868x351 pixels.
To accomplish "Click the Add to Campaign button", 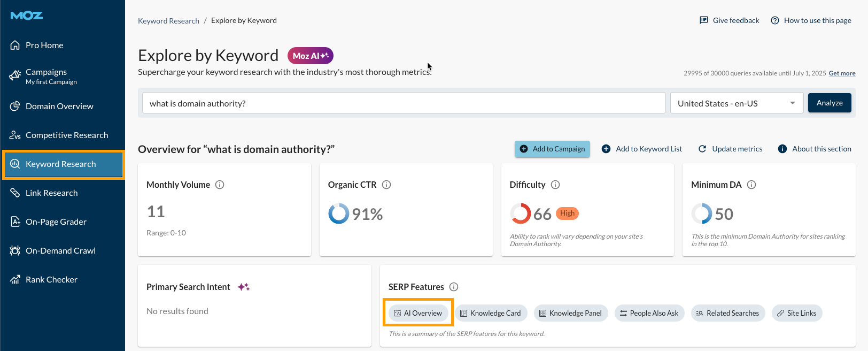I will pyautogui.click(x=552, y=149).
